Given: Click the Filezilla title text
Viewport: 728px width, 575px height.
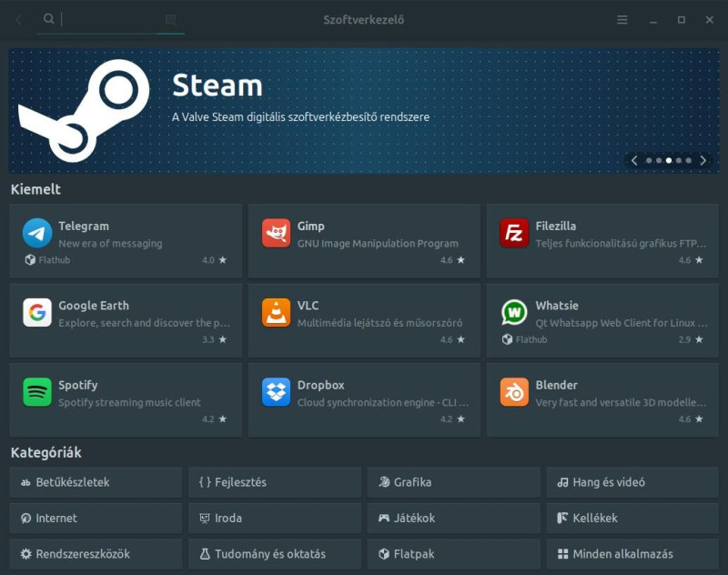Looking at the screenshot, I should 555,226.
